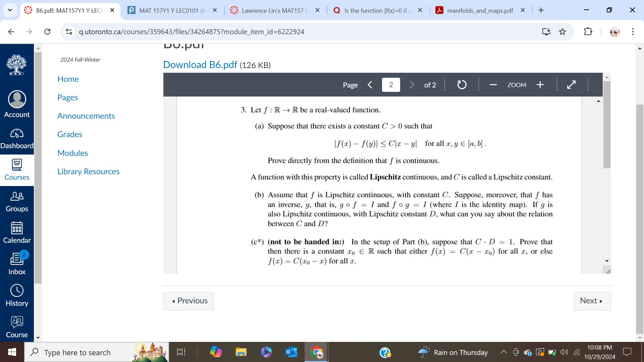The width and height of the screenshot is (644, 362).
Task: Click the PDF page number field
Action: 391,85
